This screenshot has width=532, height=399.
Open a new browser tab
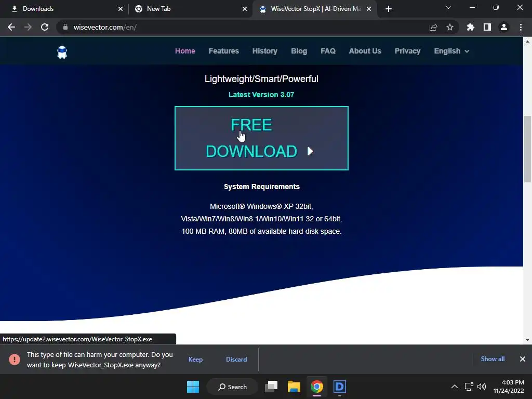click(389, 9)
